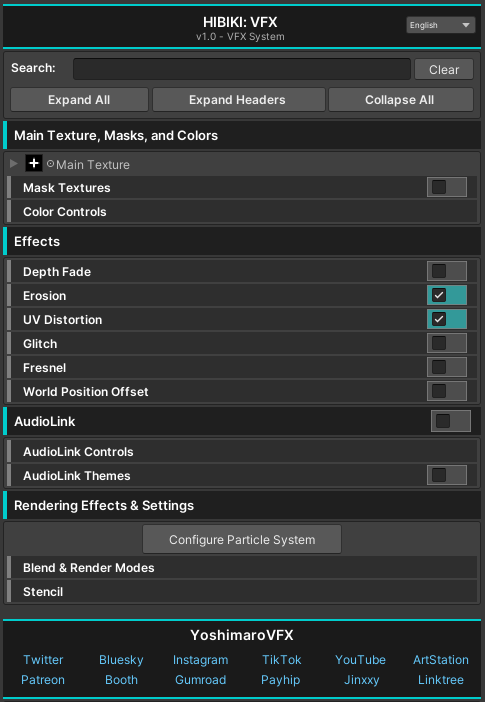Expand the Color Controls section
Screen dimensions: 485x702
coord(242,212)
